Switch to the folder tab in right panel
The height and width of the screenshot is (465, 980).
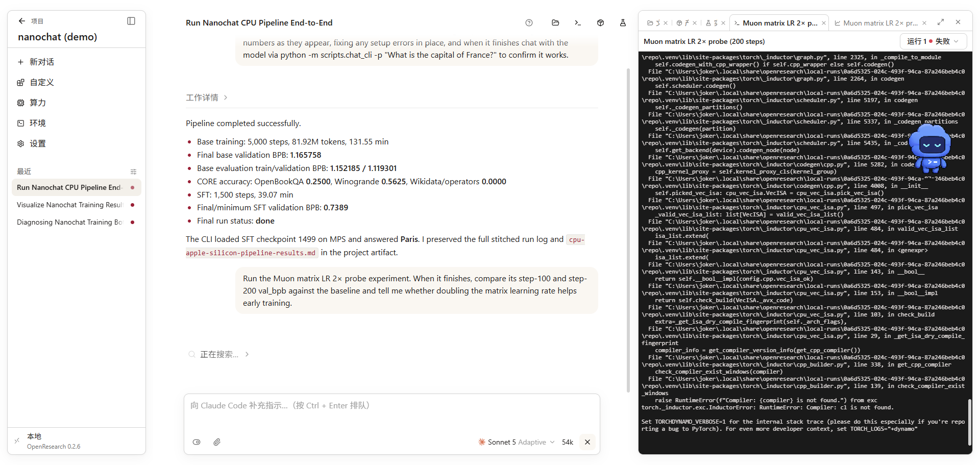(x=654, y=23)
